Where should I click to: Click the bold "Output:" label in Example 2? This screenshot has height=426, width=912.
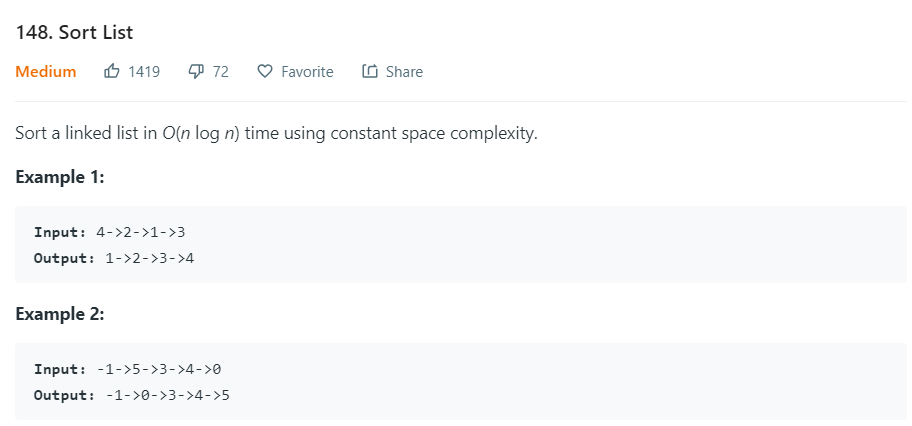point(65,396)
